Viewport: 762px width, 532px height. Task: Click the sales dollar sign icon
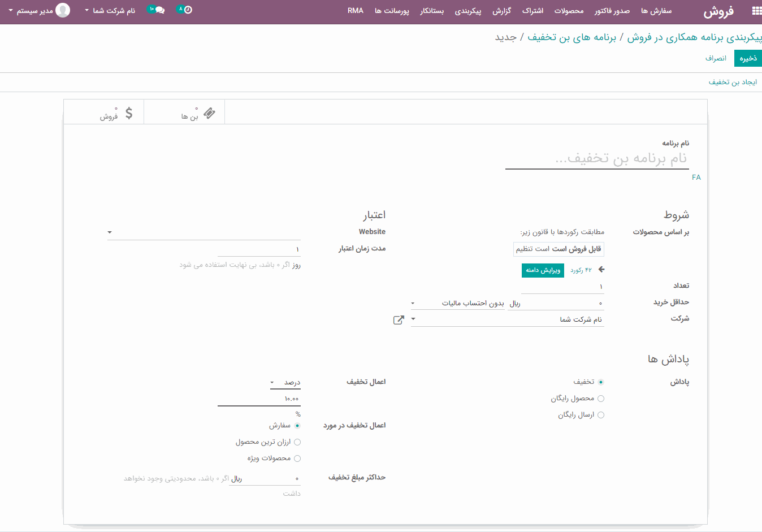tap(129, 113)
